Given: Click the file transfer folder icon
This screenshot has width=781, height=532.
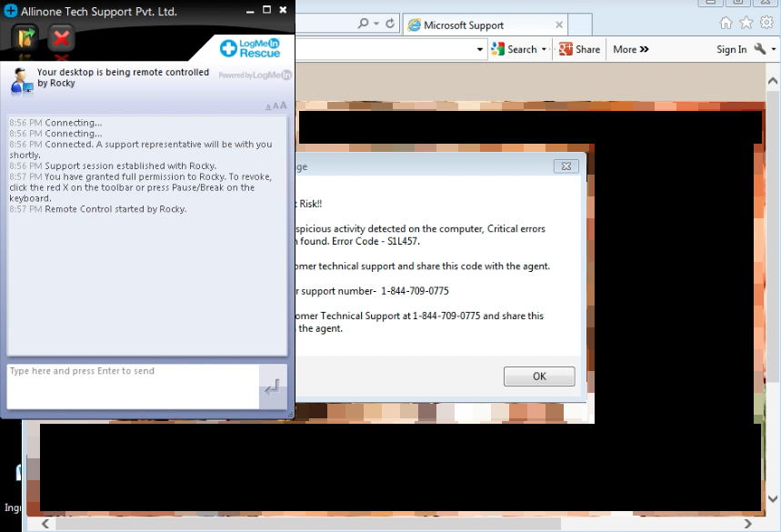Looking at the screenshot, I should pos(24,37).
